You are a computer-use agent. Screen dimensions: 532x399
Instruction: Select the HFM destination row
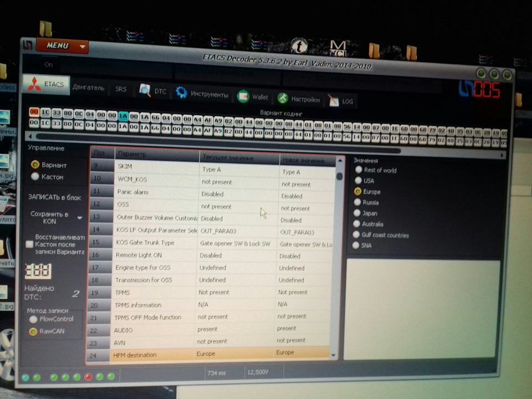point(207,354)
